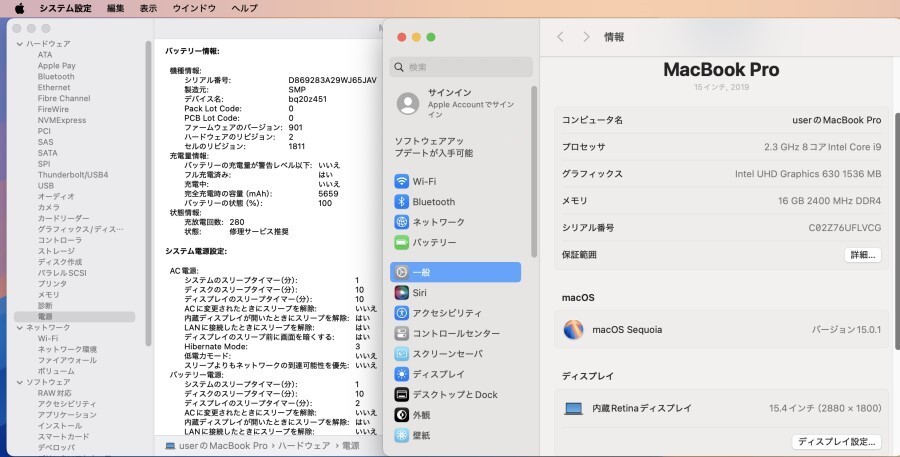
Task: Open ソフトウェアアップデートが入手可能 notice
Action: click(434, 147)
